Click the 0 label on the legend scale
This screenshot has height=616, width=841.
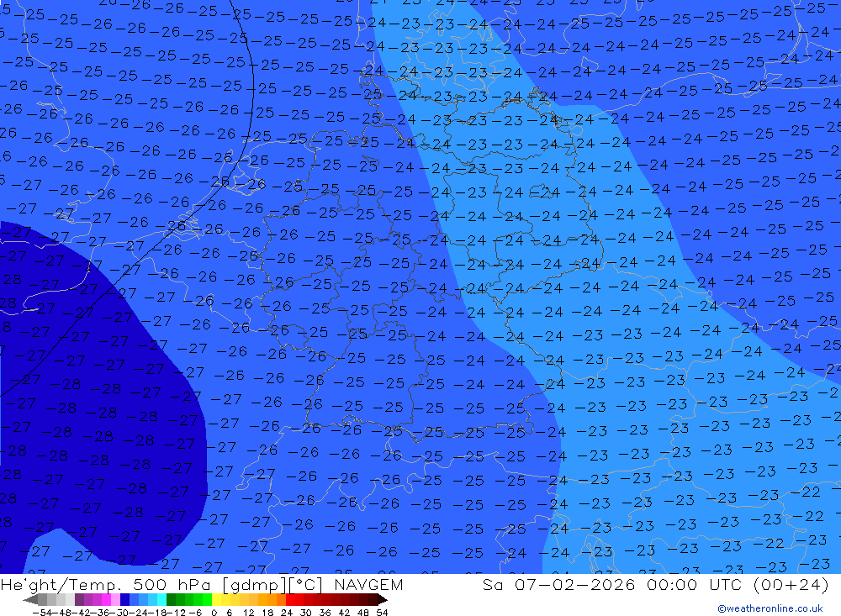[214, 613]
